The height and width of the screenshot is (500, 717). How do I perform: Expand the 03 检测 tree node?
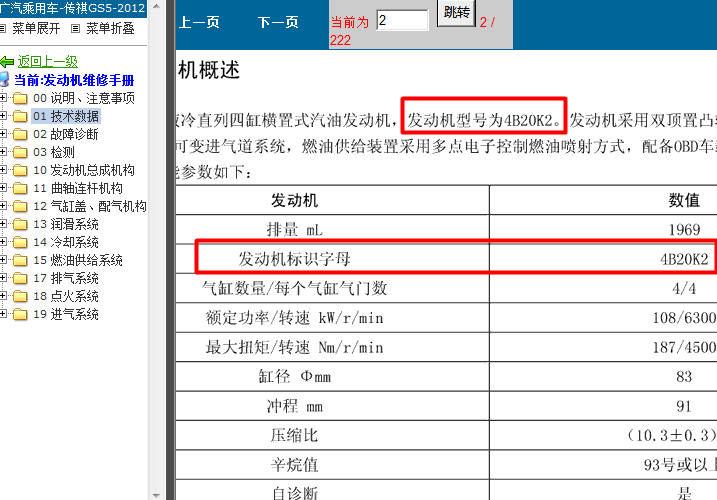[x=3, y=151]
